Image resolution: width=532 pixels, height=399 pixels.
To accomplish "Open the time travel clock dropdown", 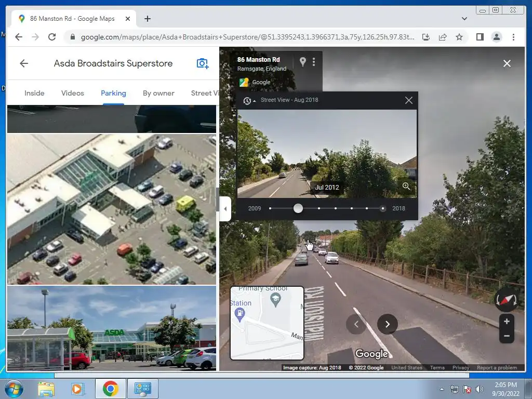I will [x=249, y=100].
